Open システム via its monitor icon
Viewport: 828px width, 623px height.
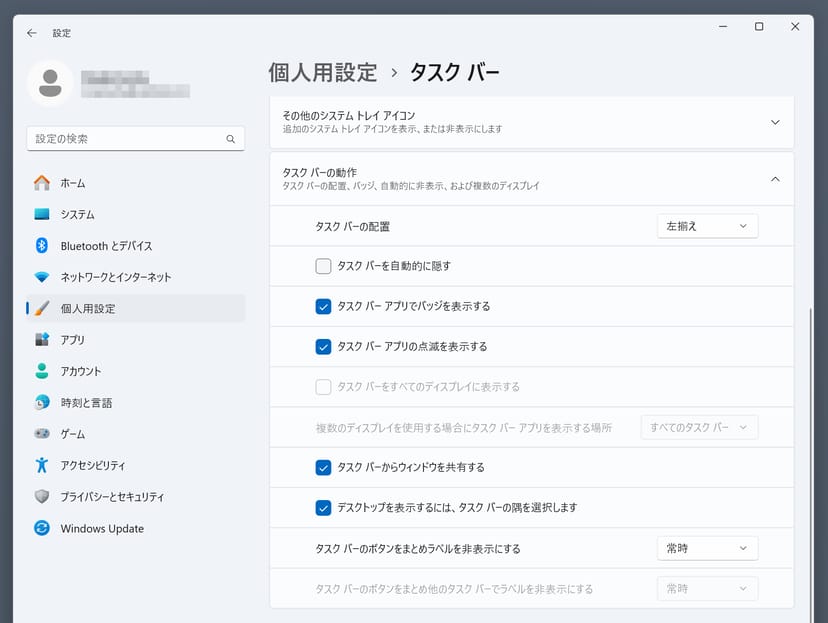(x=42, y=214)
